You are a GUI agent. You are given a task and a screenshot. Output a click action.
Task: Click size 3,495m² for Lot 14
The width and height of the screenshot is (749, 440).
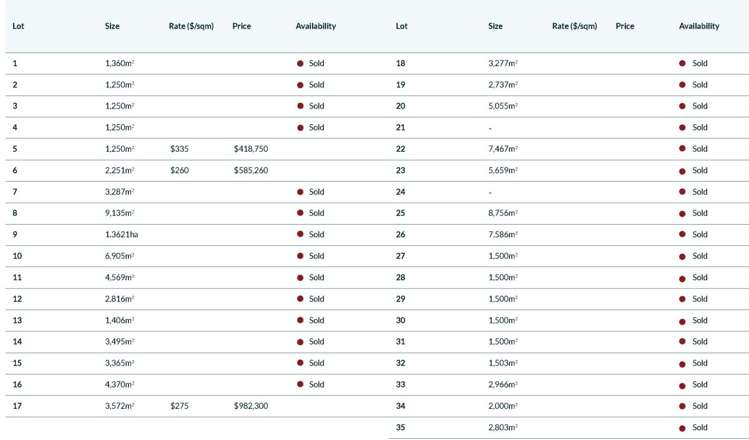point(119,342)
